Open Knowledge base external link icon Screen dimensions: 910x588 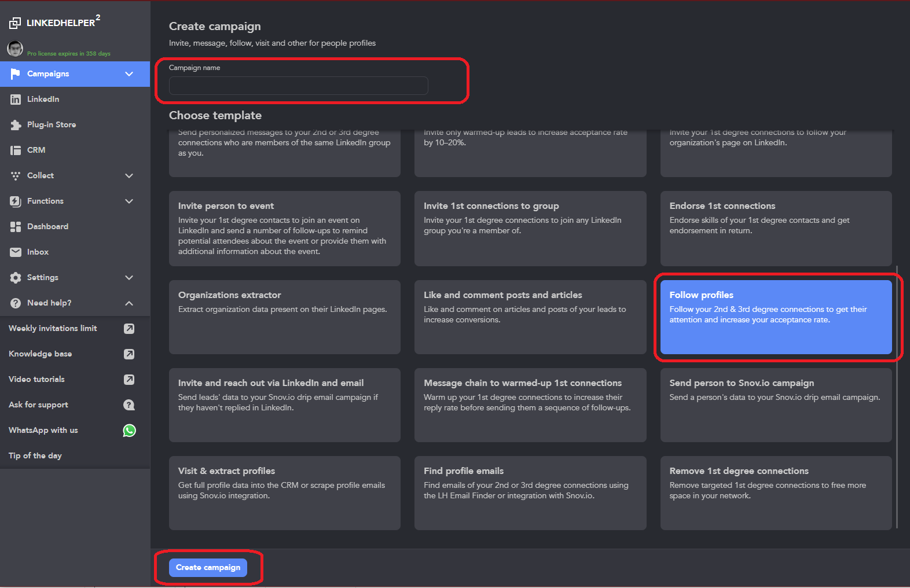129,354
